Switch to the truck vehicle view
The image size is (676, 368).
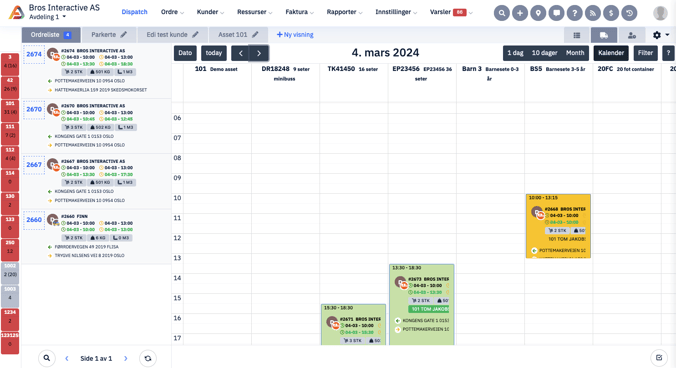pos(604,35)
